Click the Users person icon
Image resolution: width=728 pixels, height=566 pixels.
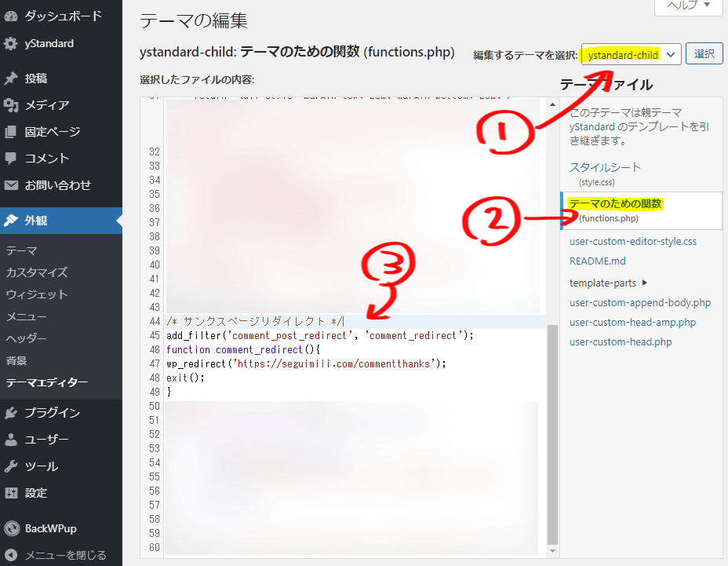tap(11, 440)
